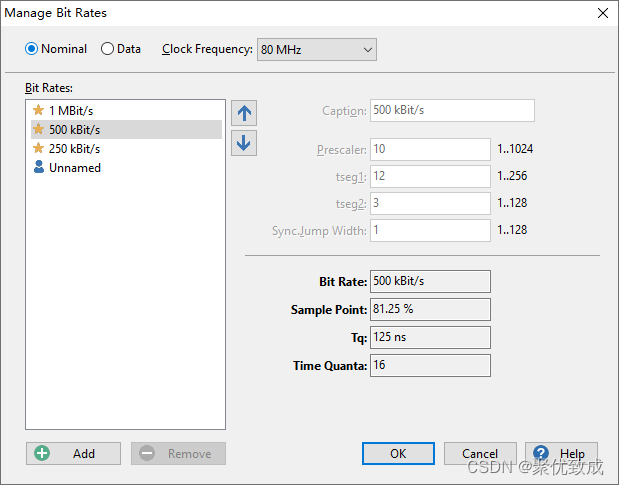This screenshot has width=619, height=485.
Task: Open the Clock Frequency dropdown
Action: [x=317, y=50]
